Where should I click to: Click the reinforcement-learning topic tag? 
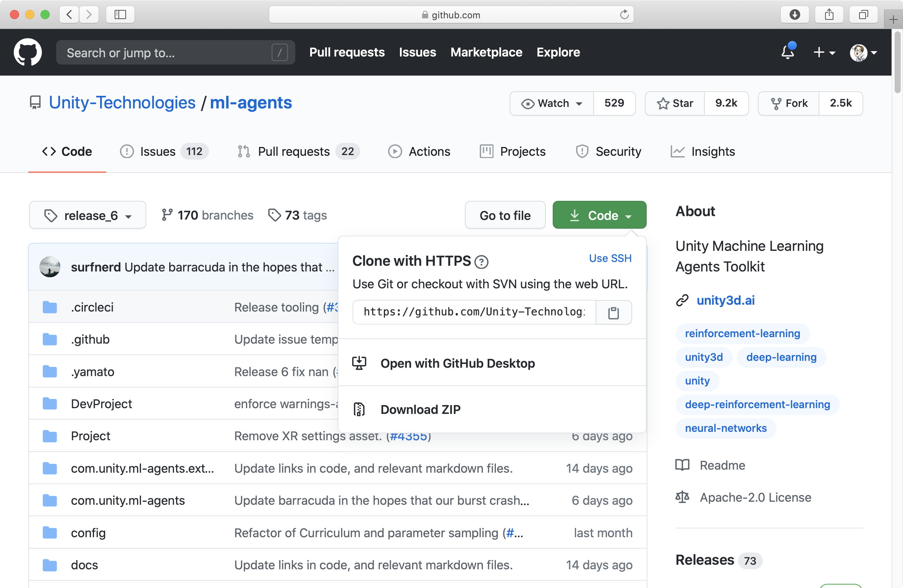742,333
